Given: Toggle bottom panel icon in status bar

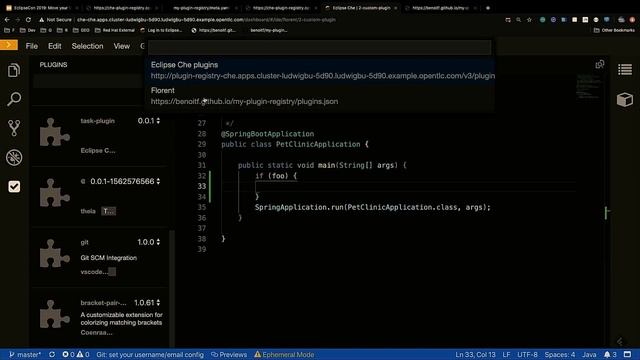Looking at the screenshot, I should click(627, 354).
